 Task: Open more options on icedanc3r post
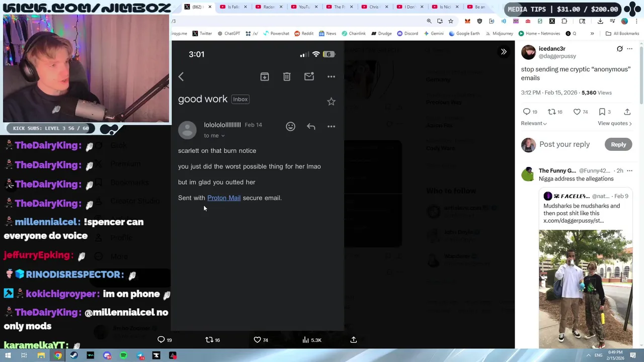point(630,49)
